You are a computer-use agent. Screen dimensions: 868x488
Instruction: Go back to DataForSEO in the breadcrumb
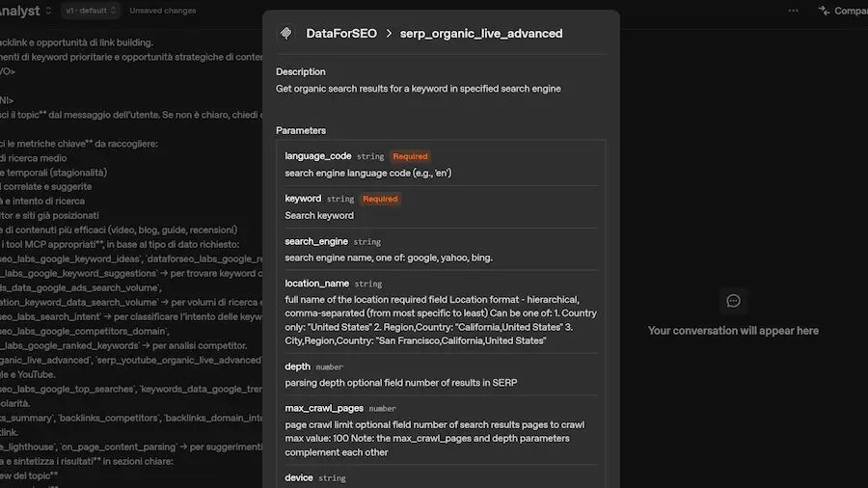(x=340, y=33)
